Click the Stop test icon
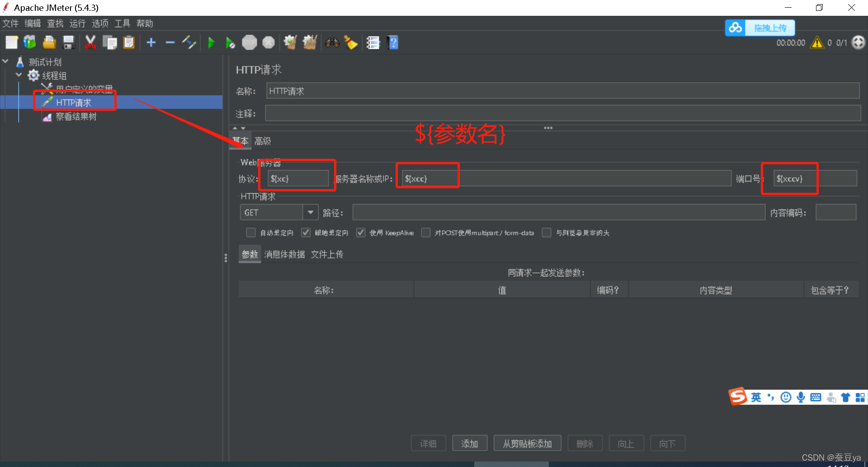 coord(249,43)
